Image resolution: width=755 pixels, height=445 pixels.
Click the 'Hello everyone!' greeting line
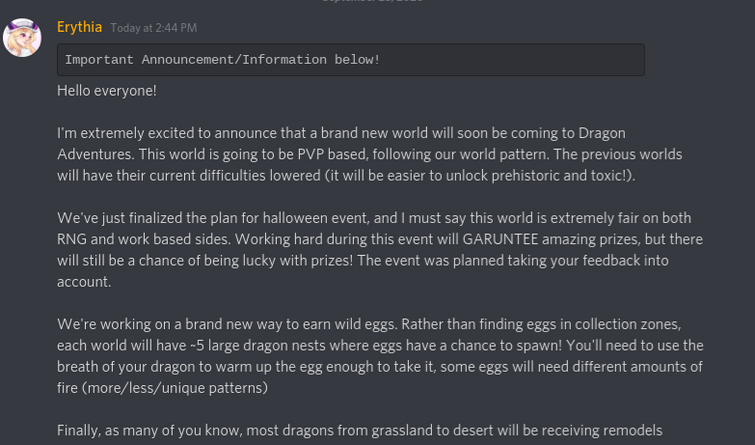(107, 91)
